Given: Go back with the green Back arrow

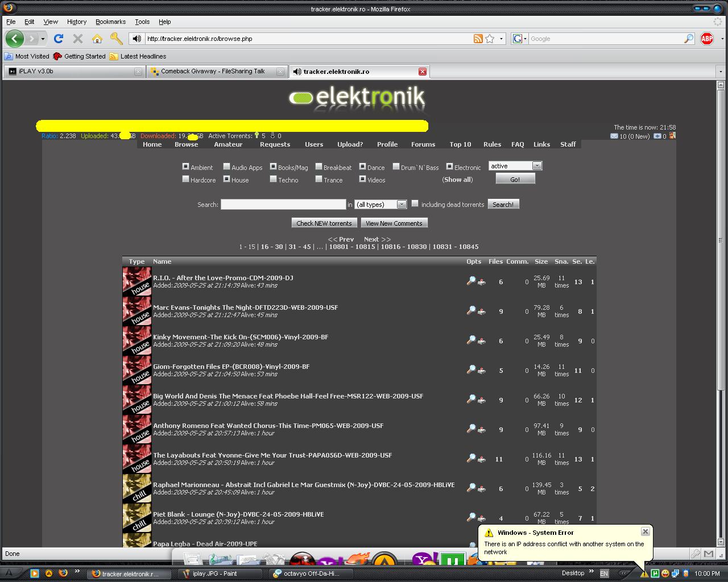Looking at the screenshot, I should coord(15,39).
